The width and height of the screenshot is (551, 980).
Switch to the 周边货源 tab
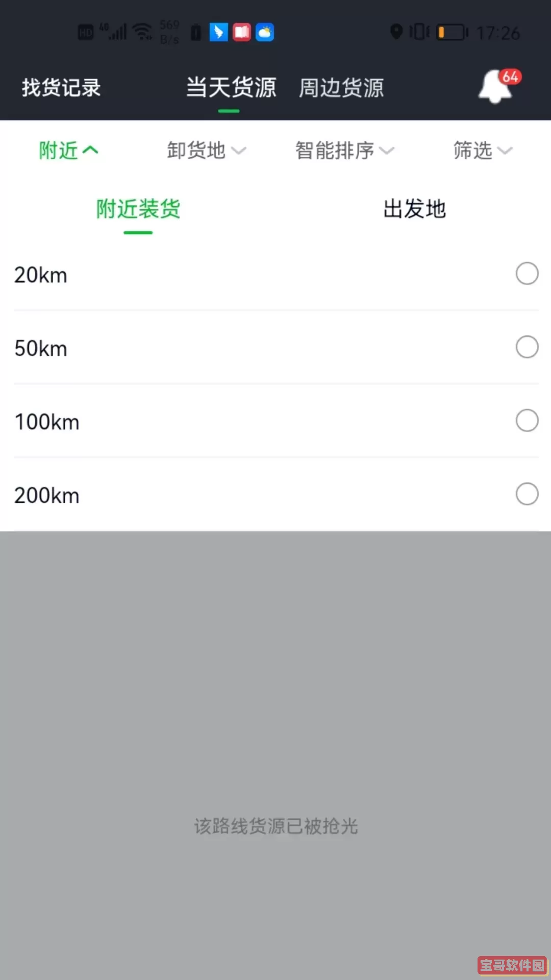[x=341, y=88]
